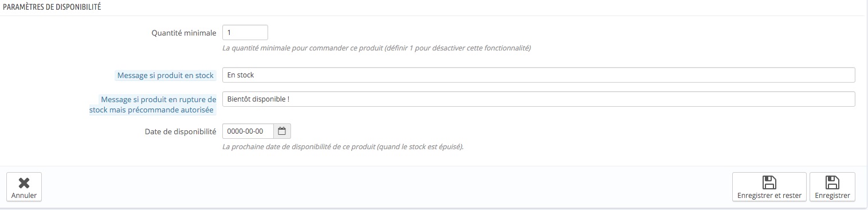Open the calendar date picker icon

point(282,131)
